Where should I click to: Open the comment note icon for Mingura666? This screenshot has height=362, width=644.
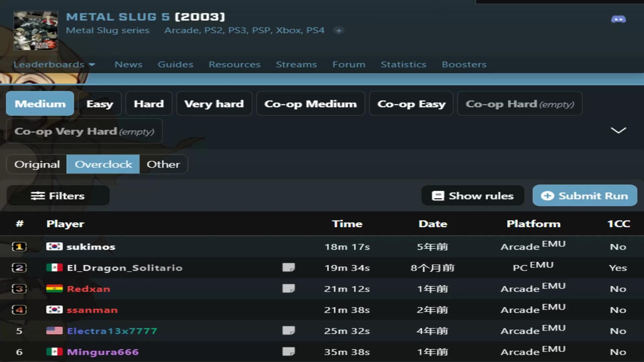click(288, 352)
